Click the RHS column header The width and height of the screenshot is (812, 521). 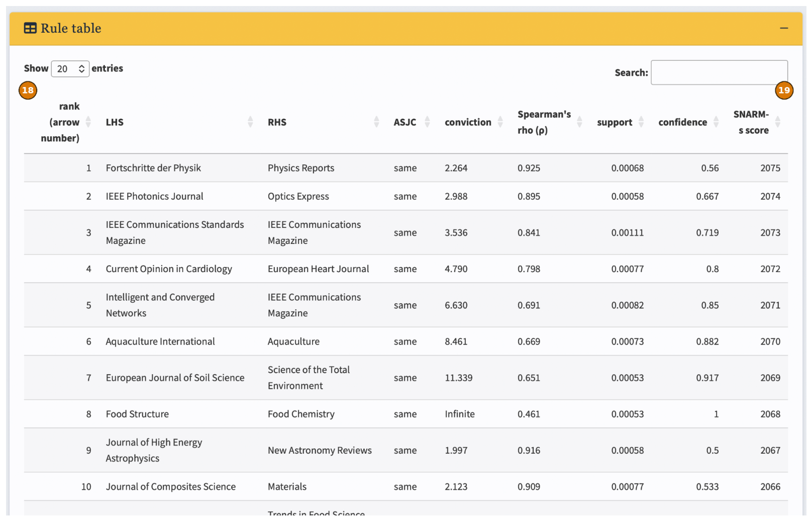click(x=277, y=122)
